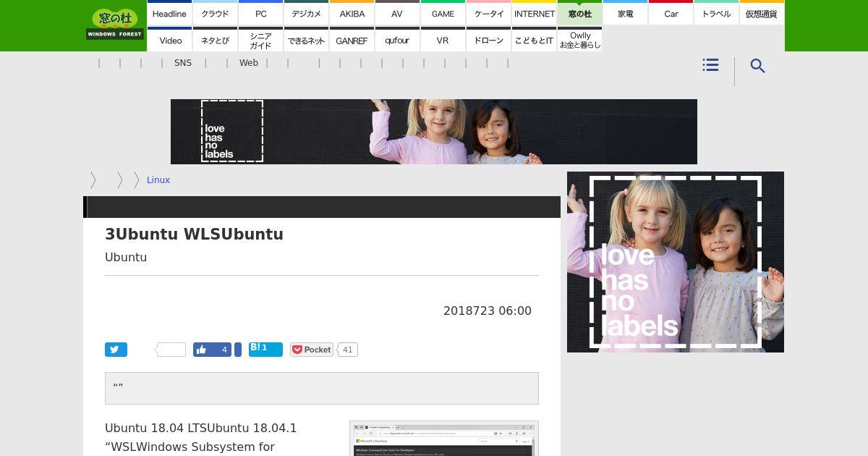Image resolution: width=868 pixels, height=456 pixels.
Task: Click the sidebar love has no labels ad
Action: [x=676, y=262]
